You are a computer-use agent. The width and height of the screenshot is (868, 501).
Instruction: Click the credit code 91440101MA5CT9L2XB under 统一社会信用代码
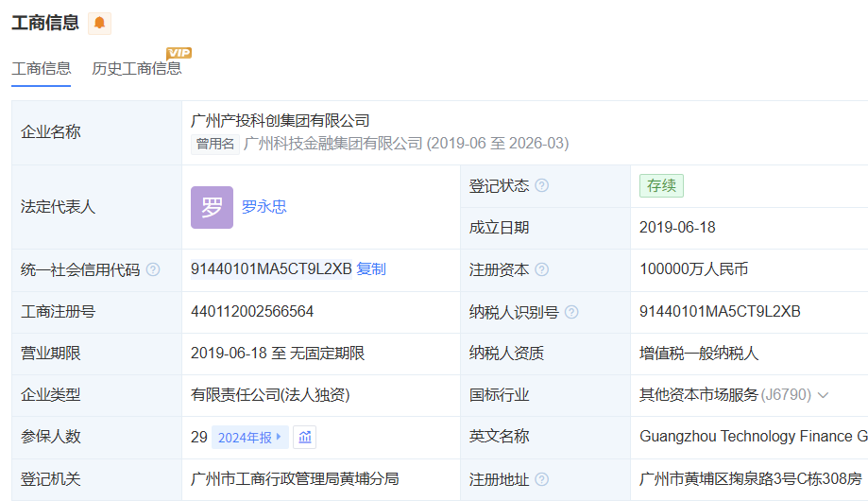tap(271, 269)
